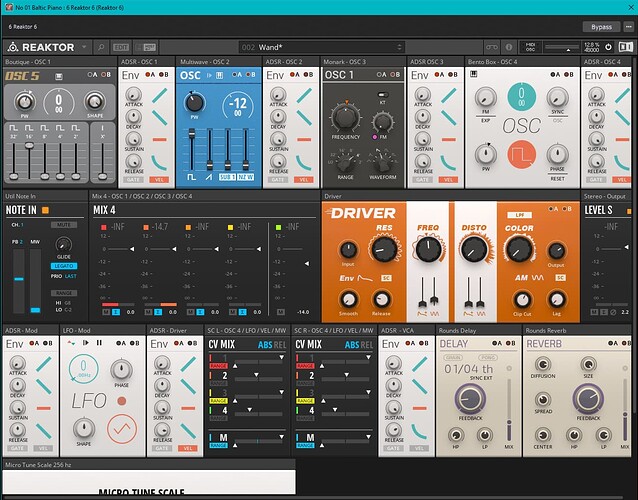The height and width of the screenshot is (500, 638).
Task: Change the PB 2 pitch bend range value
Action: tap(21, 242)
